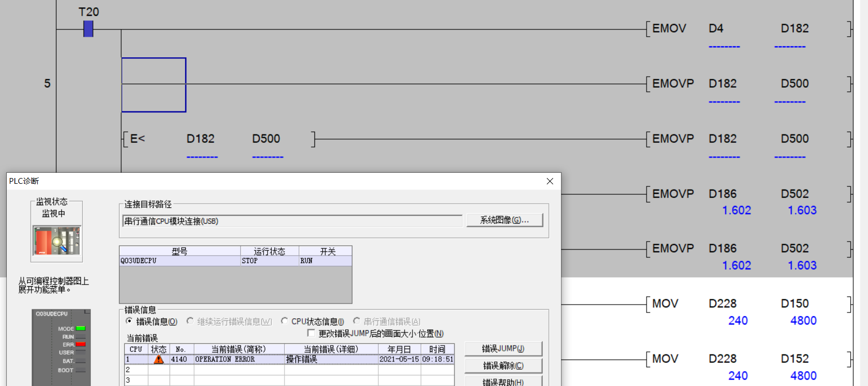Click the 错误解除(C) button
Image resolution: width=868 pixels, height=386 pixels.
(503, 366)
